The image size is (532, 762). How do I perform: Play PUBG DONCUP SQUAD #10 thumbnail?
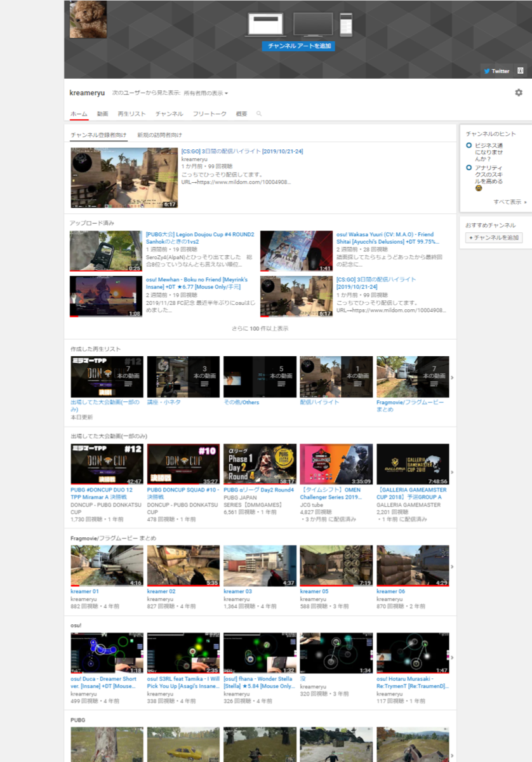pyautogui.click(x=183, y=464)
